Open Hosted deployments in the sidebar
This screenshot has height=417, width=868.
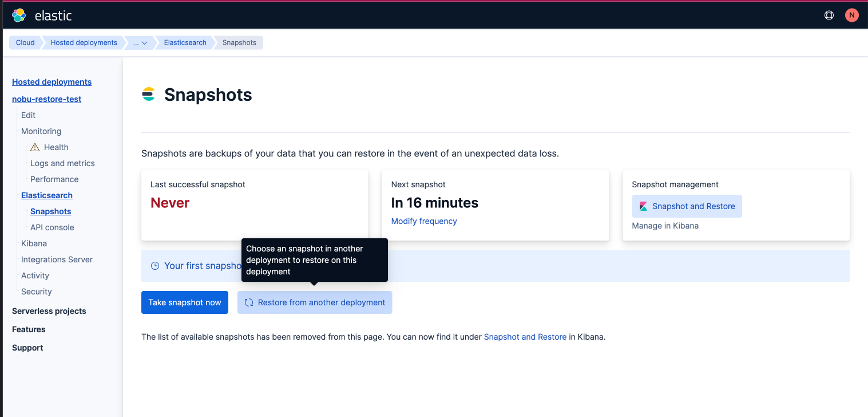(51, 82)
